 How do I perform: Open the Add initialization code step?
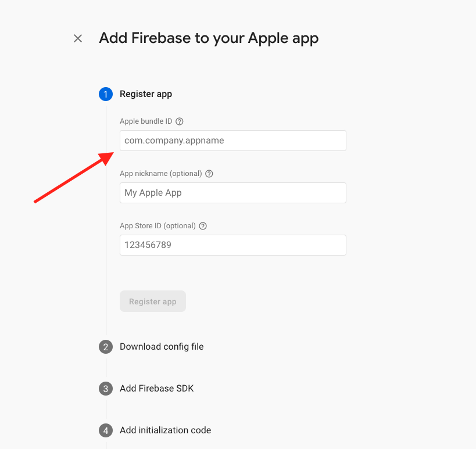165,430
